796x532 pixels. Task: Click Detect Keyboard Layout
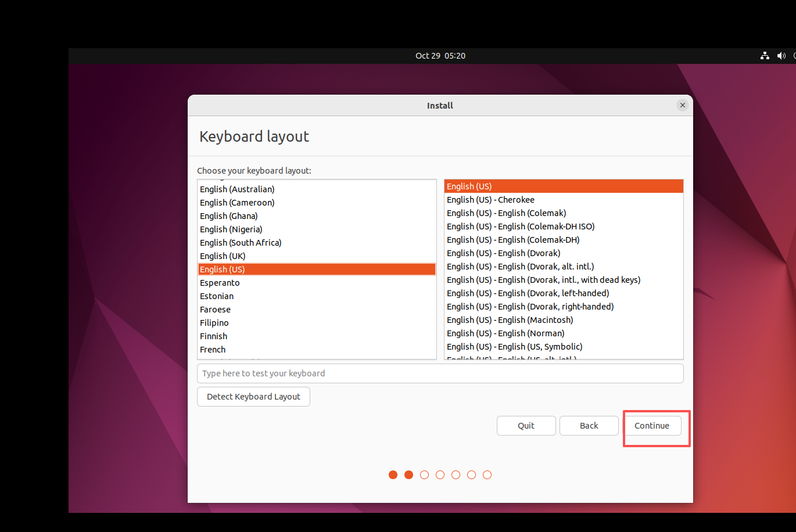coord(253,397)
